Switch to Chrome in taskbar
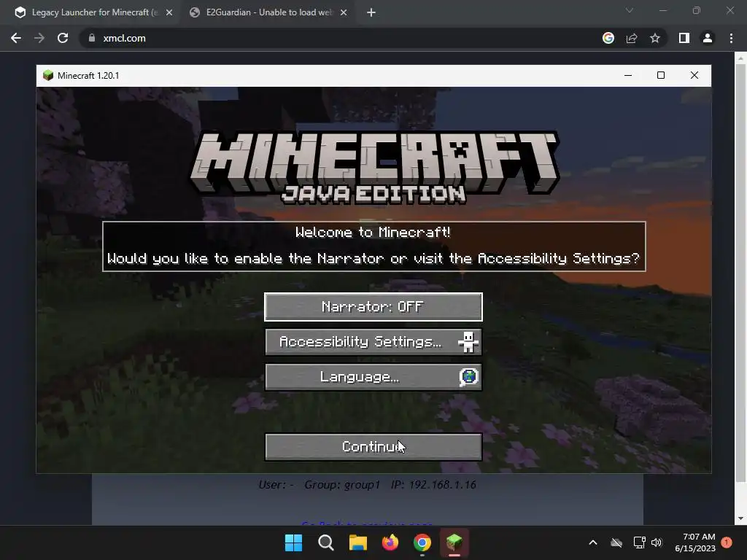 (422, 542)
